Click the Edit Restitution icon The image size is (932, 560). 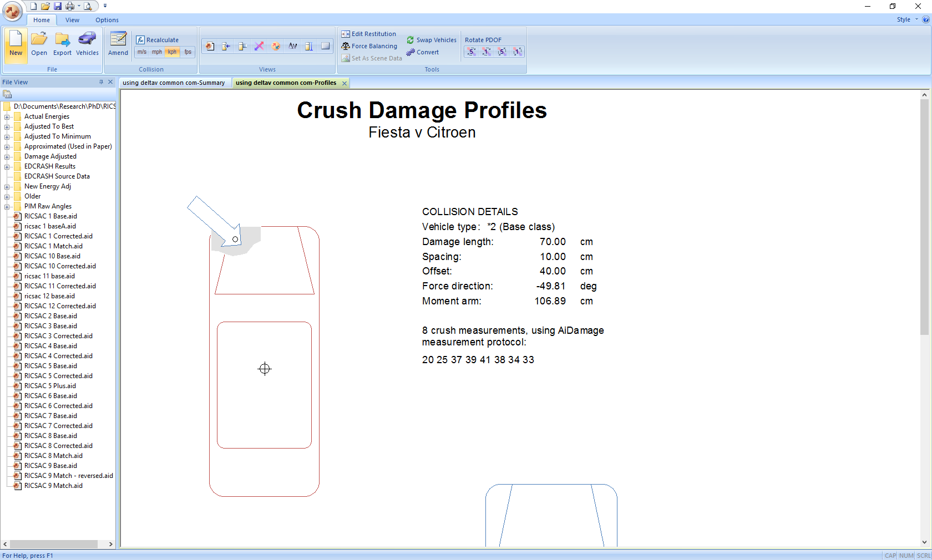click(346, 34)
